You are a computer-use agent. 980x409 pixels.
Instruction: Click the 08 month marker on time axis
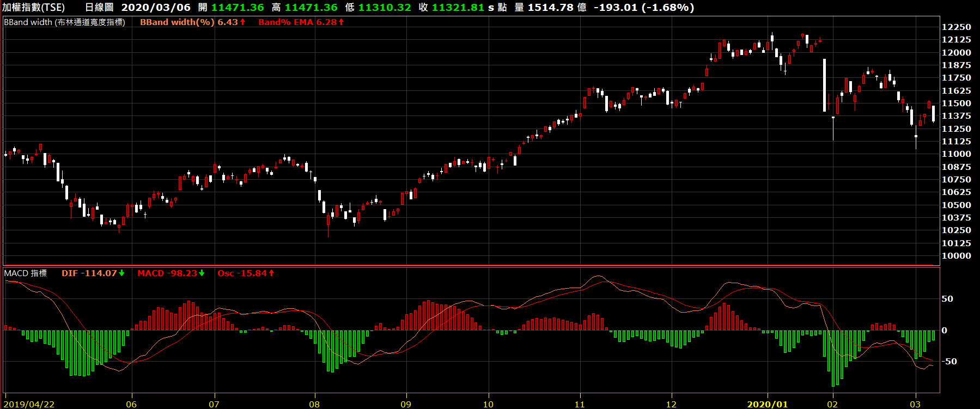[314, 404]
